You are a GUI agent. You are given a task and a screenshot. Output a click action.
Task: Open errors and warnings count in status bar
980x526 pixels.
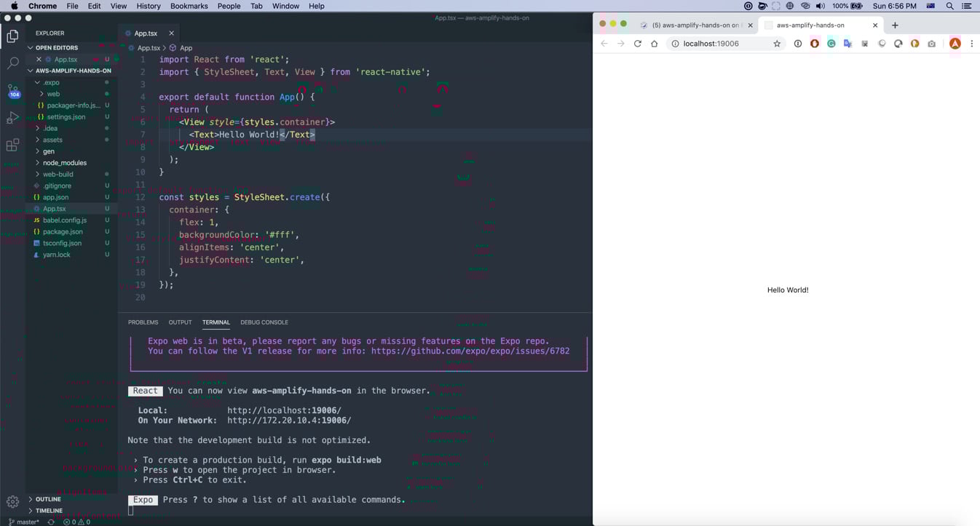[77, 522]
